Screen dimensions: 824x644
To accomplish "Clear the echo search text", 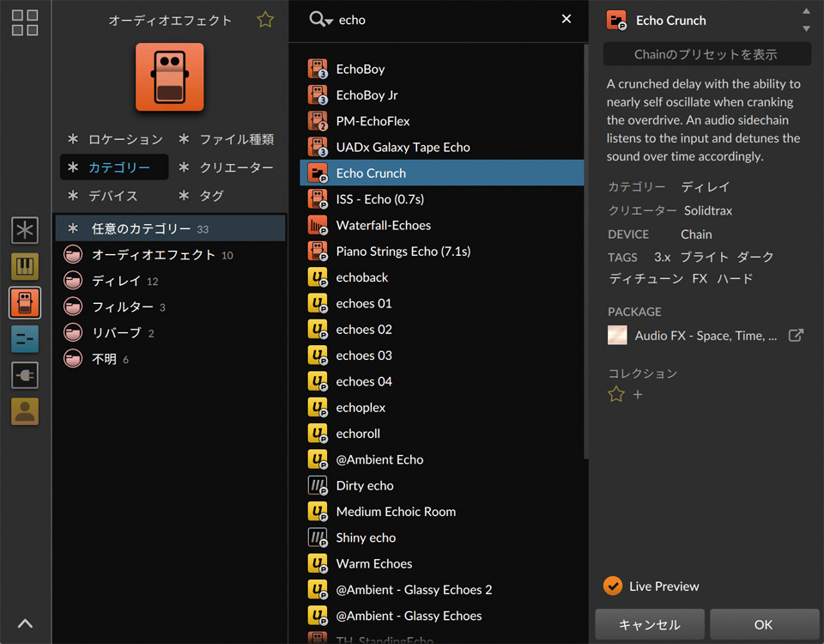I will pyautogui.click(x=566, y=19).
